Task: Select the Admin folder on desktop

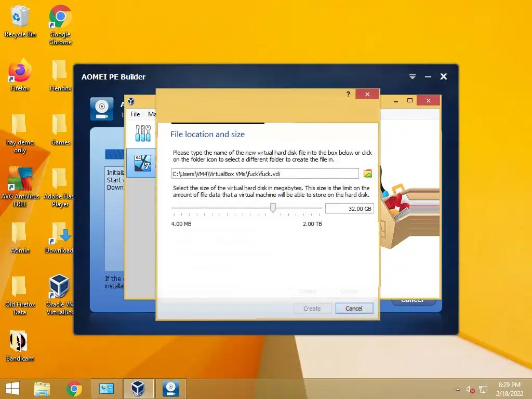Action: pos(20,237)
